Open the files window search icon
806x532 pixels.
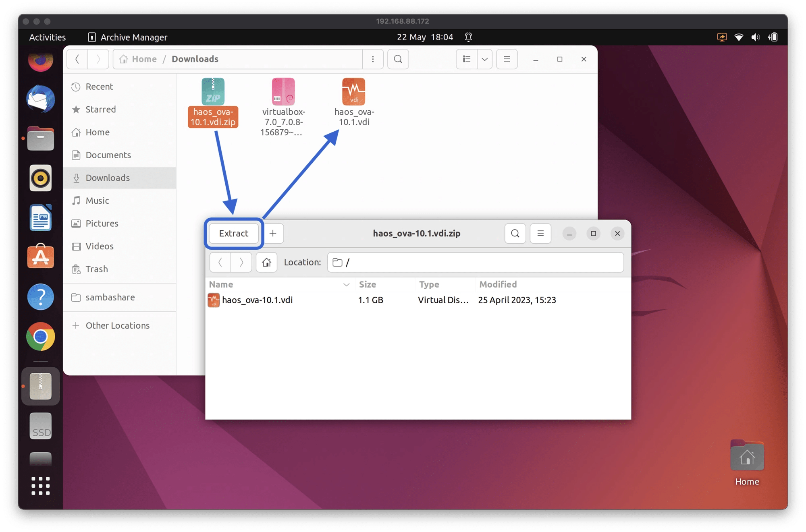tap(398, 59)
